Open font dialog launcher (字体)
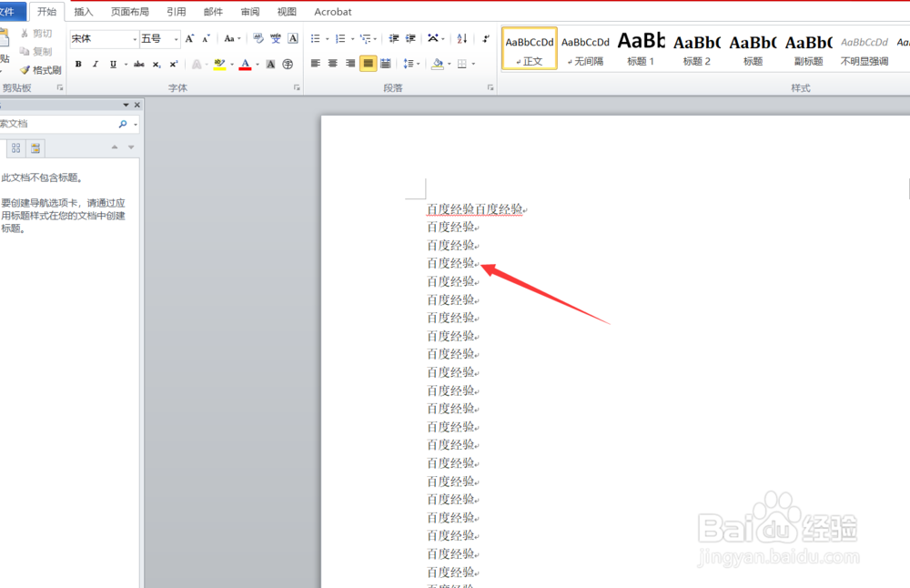The width and height of the screenshot is (910, 588). tap(297, 87)
